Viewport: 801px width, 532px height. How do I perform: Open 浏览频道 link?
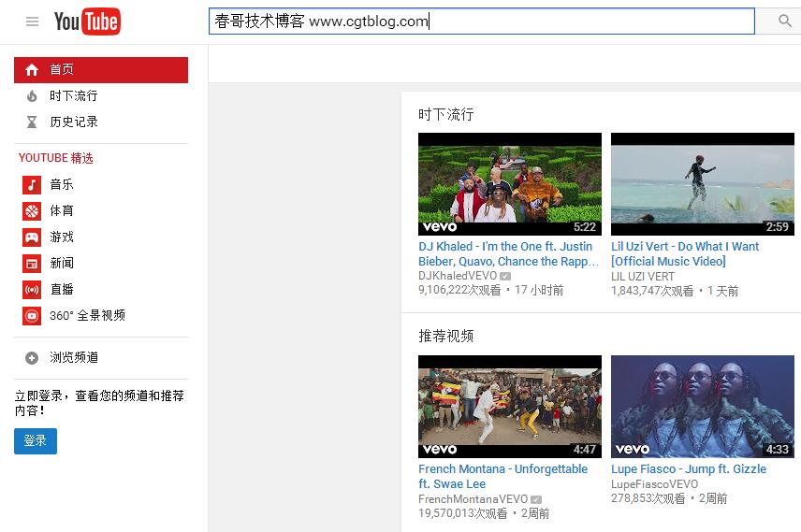pos(74,358)
